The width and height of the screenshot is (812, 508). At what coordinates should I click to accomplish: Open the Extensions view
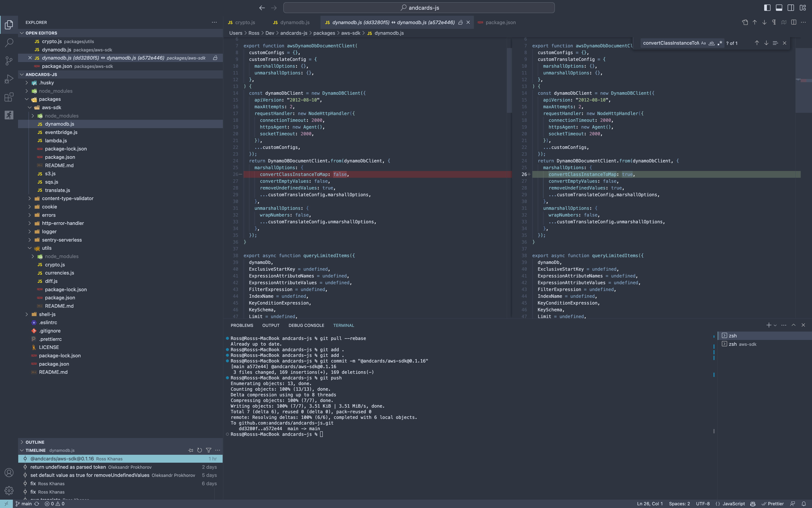(9, 97)
